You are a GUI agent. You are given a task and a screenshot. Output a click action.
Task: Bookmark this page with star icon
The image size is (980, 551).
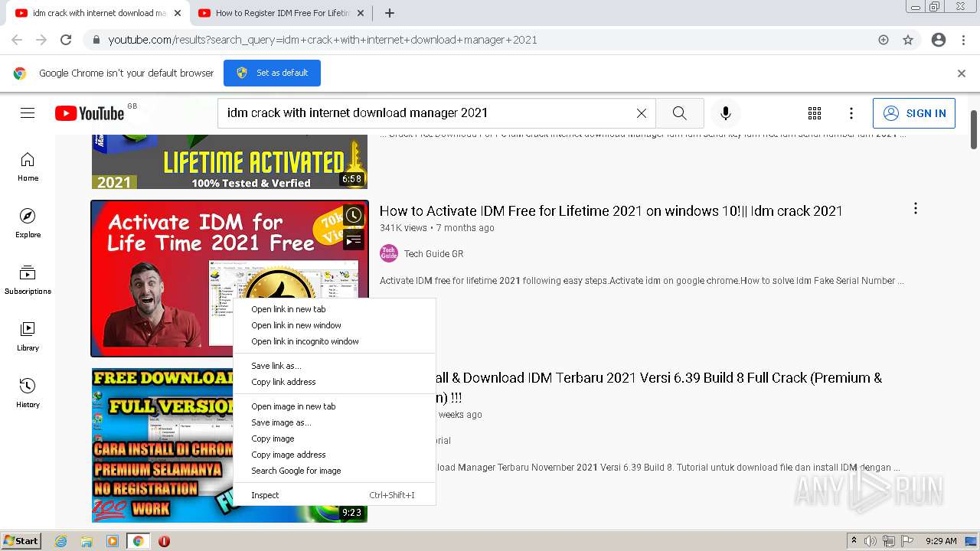click(x=908, y=40)
